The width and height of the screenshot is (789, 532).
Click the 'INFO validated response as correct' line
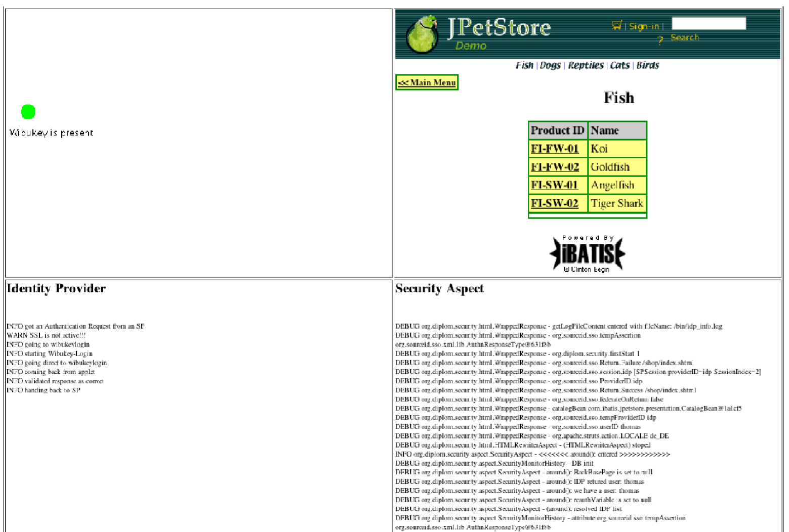[55, 381]
